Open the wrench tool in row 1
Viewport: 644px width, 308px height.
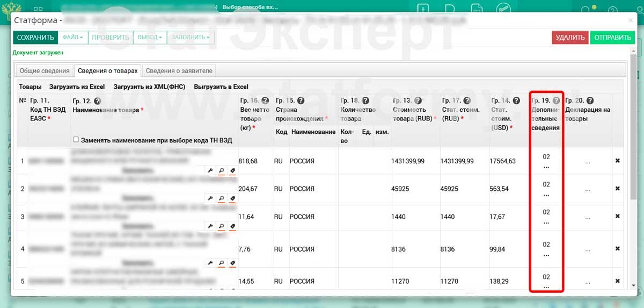coord(210,170)
